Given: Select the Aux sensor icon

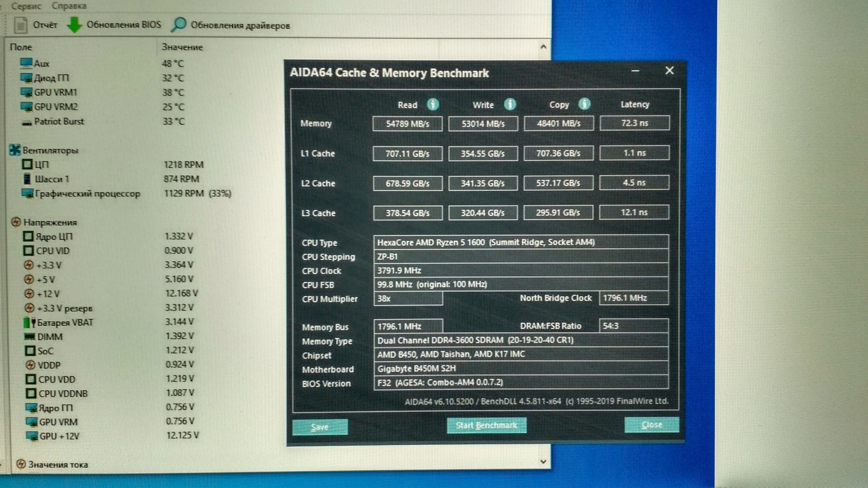Looking at the screenshot, I should click(26, 64).
